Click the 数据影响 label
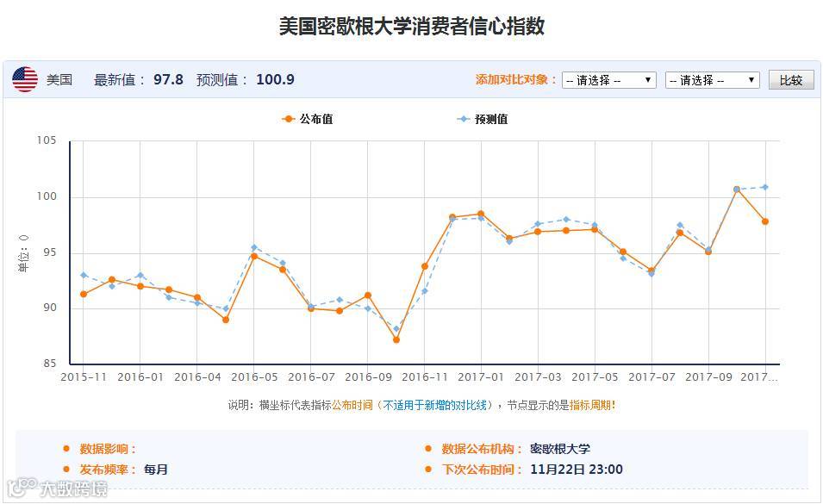 point(108,449)
